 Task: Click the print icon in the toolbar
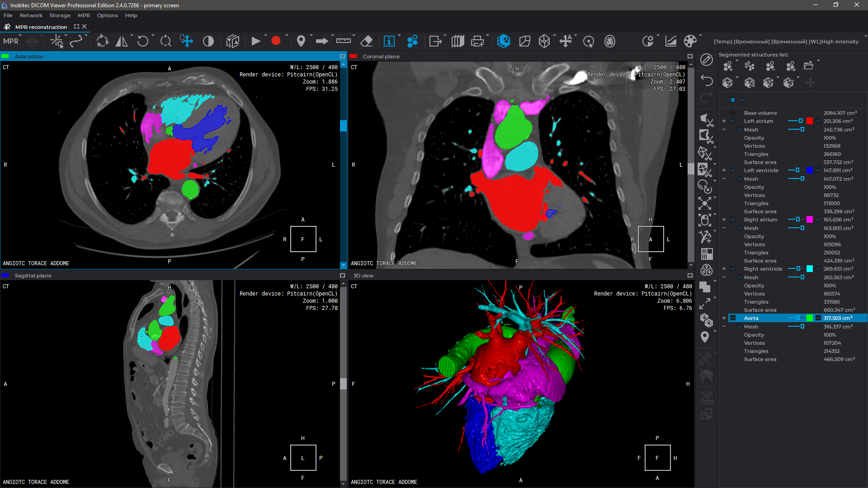478,41
